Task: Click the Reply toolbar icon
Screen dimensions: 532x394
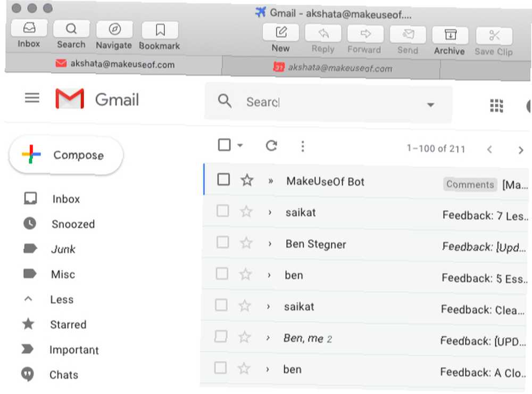Action: [323, 34]
